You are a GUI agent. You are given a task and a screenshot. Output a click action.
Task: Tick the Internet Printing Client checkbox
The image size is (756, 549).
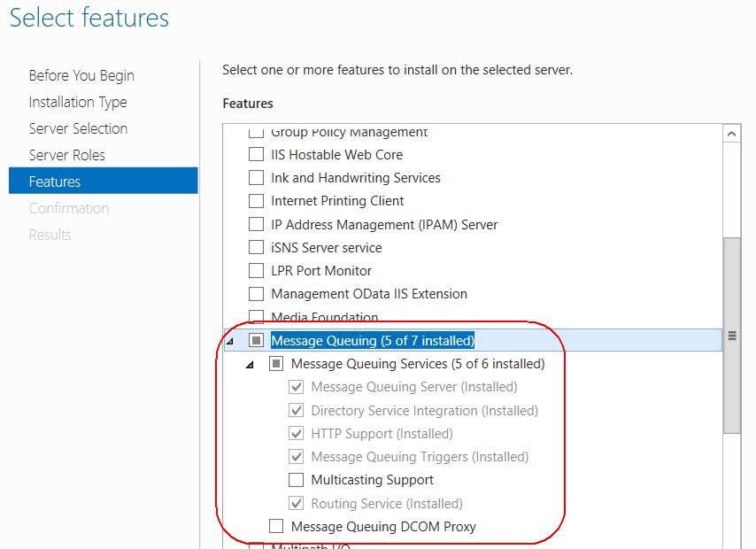coord(256,201)
